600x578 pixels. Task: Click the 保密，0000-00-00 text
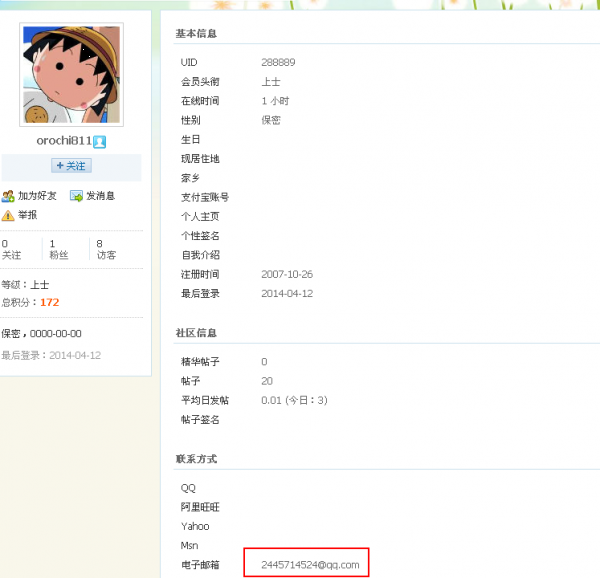41,334
